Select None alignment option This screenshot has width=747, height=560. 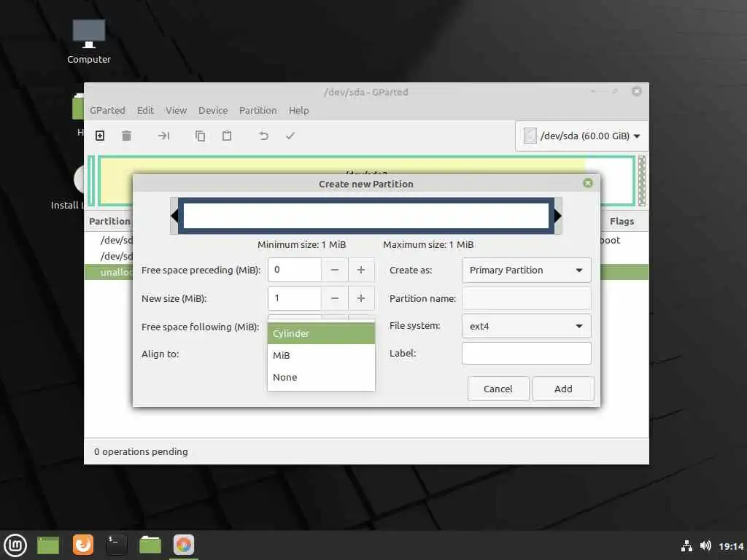click(321, 377)
